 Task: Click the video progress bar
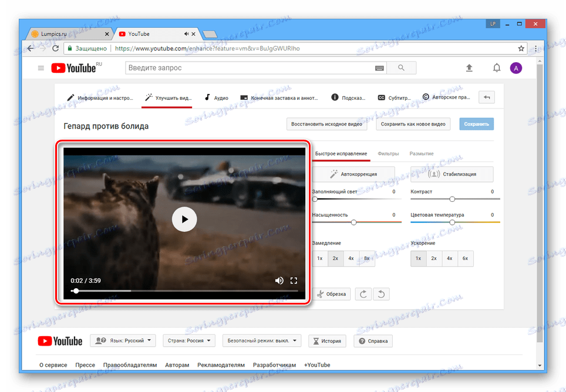tap(184, 290)
